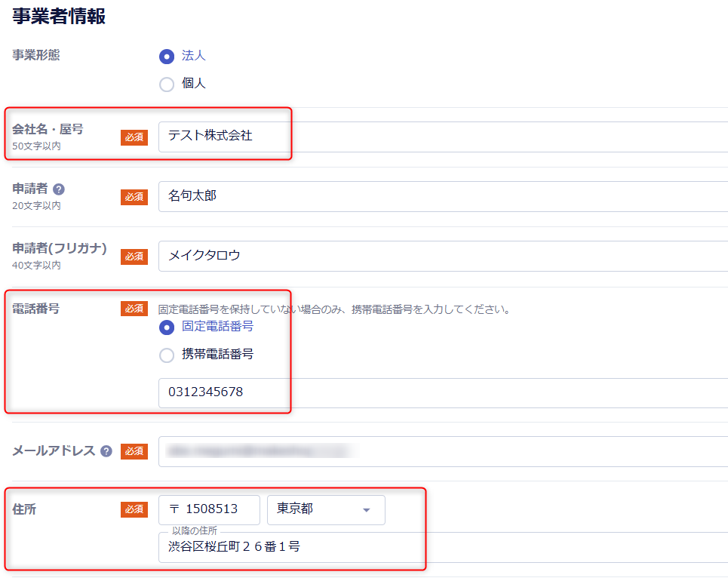Click the 以降の住所 address field
The image size is (728, 578).
coord(443,547)
